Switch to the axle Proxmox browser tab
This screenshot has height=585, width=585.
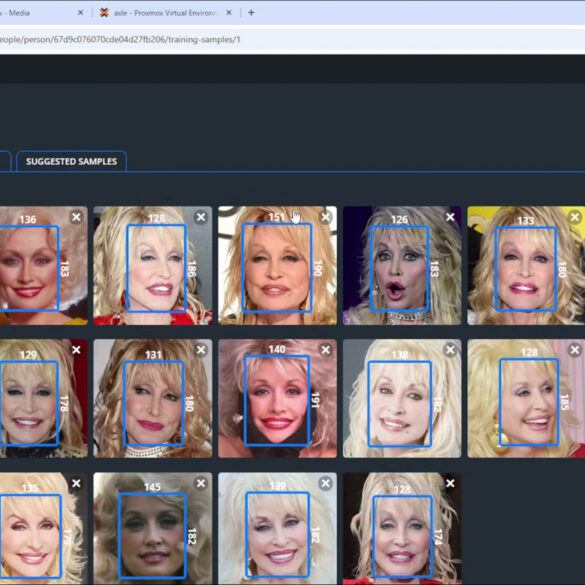point(165,13)
